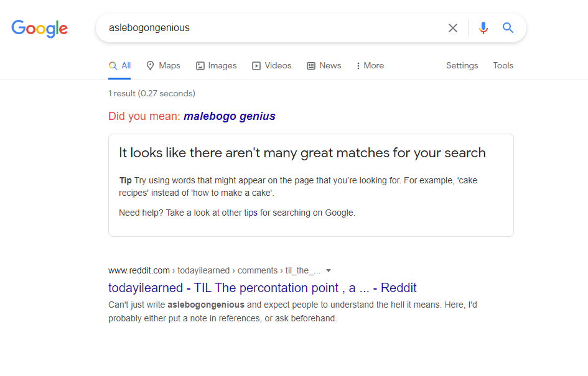Start voice search with microphone icon

483,28
